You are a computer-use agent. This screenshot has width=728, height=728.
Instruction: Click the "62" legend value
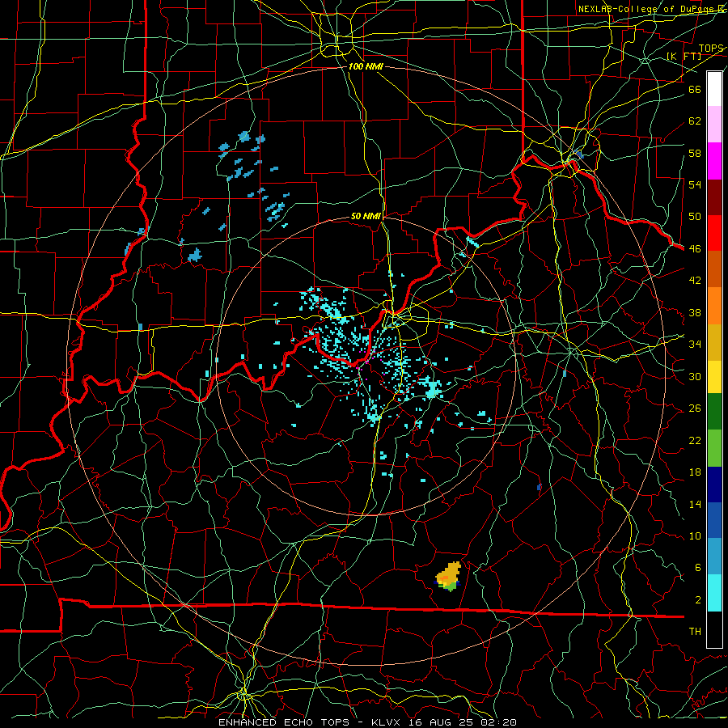695,121
